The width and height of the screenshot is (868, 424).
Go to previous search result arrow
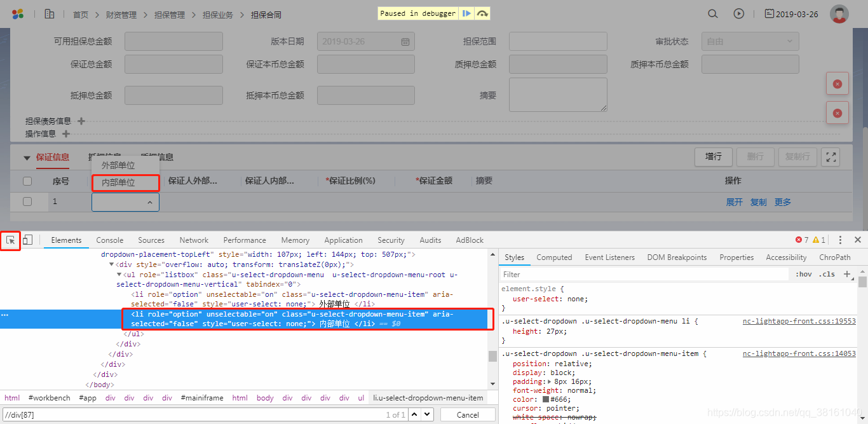(414, 414)
